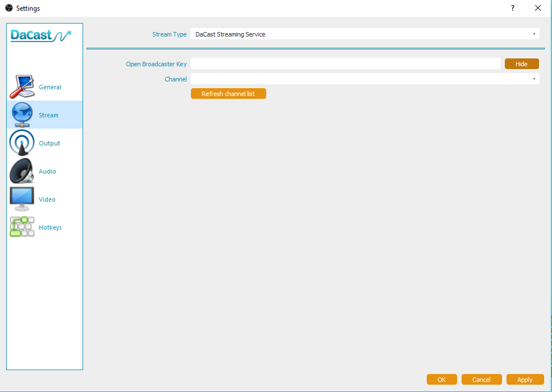Image resolution: width=552 pixels, height=392 pixels.
Task: Open Hotkeys settings label
Action: coord(51,227)
